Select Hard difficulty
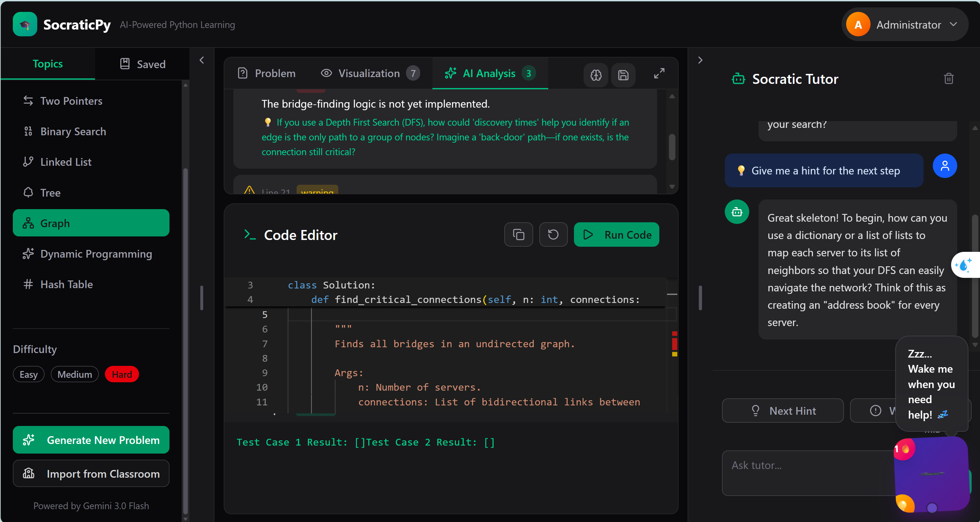Image resolution: width=980 pixels, height=522 pixels. coord(122,374)
